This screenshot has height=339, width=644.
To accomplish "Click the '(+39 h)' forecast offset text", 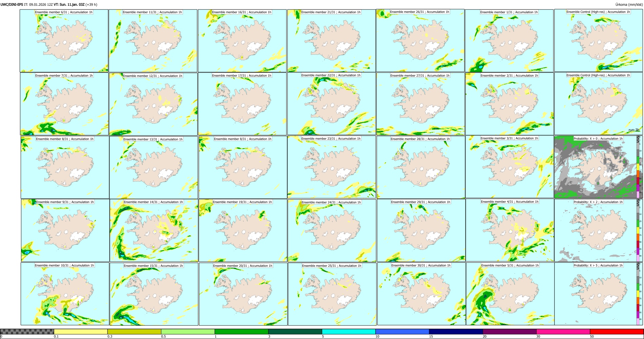I will pos(92,4).
